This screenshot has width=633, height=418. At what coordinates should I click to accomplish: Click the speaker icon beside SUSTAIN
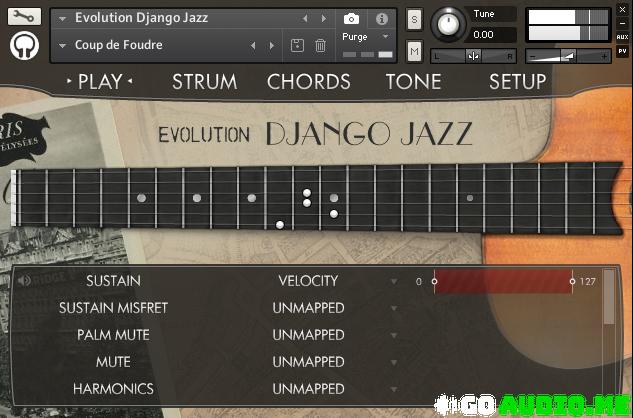tap(24, 280)
